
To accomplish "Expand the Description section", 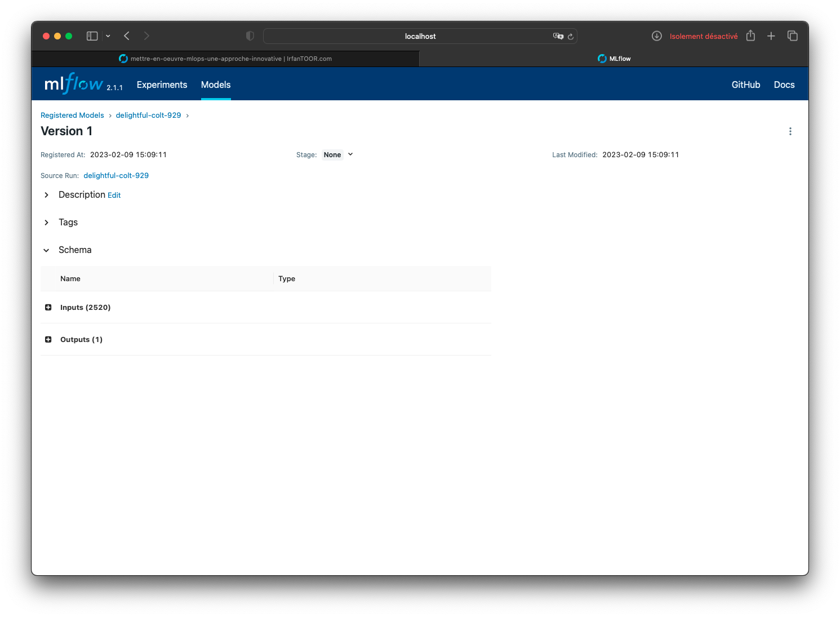I will [x=46, y=195].
